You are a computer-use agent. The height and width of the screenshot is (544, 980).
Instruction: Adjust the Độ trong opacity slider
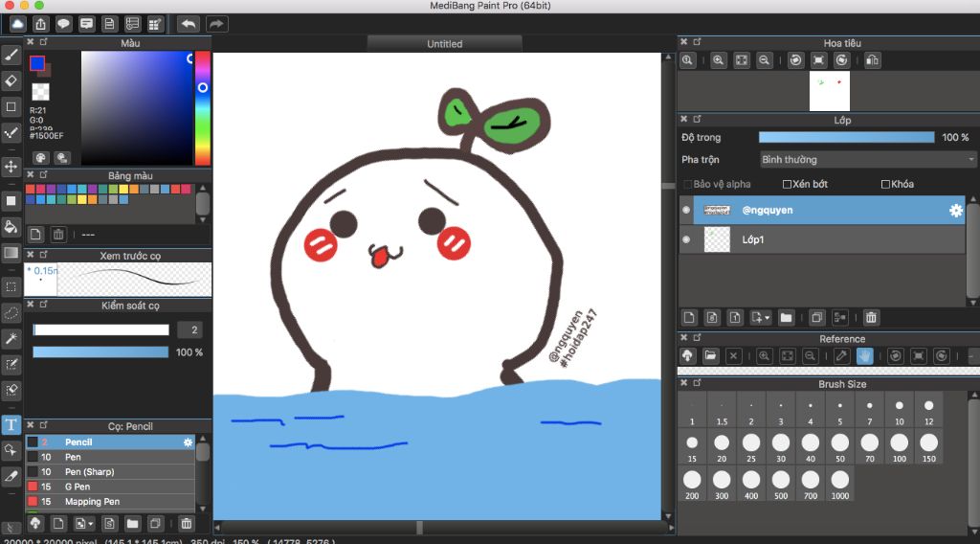pos(846,137)
